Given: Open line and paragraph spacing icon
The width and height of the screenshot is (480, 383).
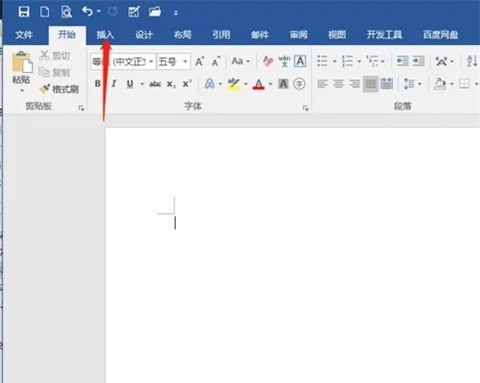Looking at the screenshot, I should click(409, 84).
